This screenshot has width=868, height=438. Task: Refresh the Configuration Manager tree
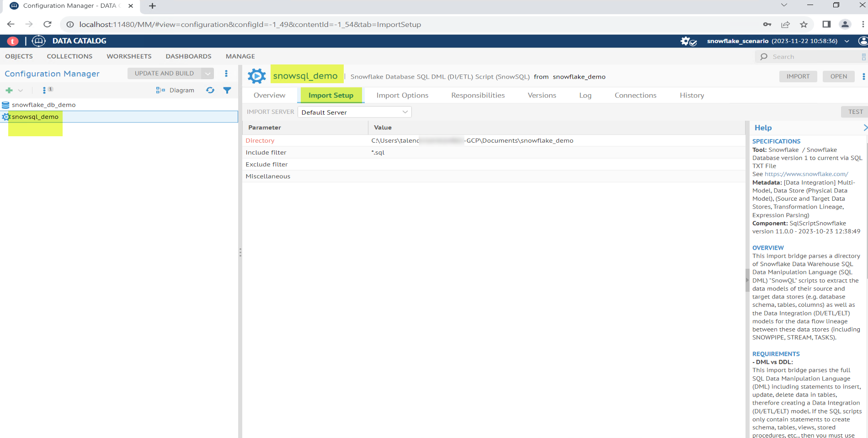point(210,91)
